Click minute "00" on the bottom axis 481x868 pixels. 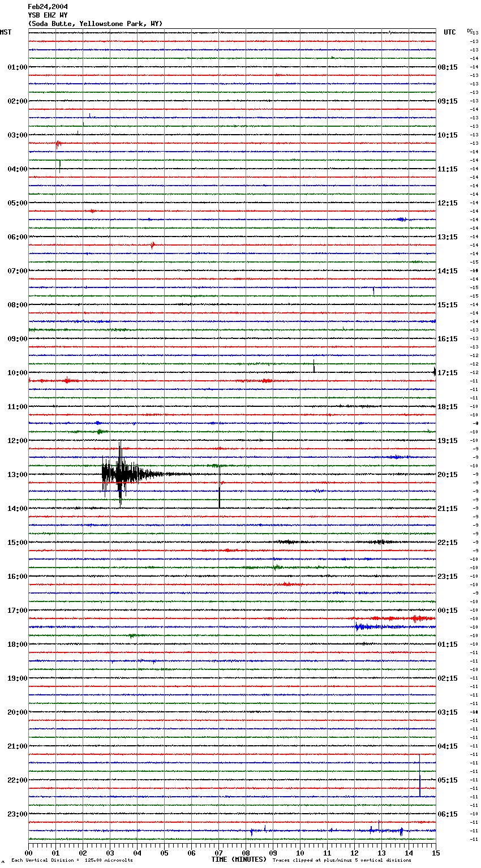[28, 853]
